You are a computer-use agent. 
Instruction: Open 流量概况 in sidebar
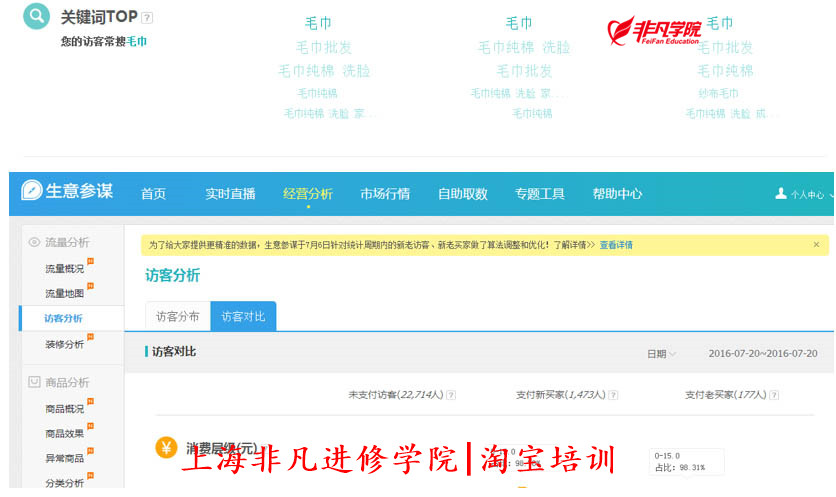[65, 269]
